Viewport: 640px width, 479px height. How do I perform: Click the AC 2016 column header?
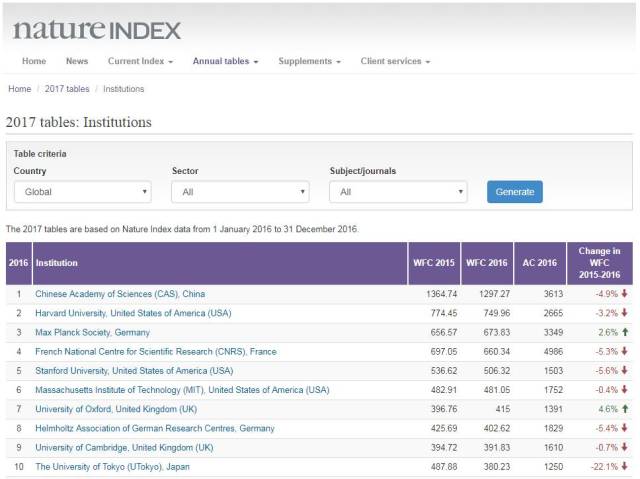point(539,263)
